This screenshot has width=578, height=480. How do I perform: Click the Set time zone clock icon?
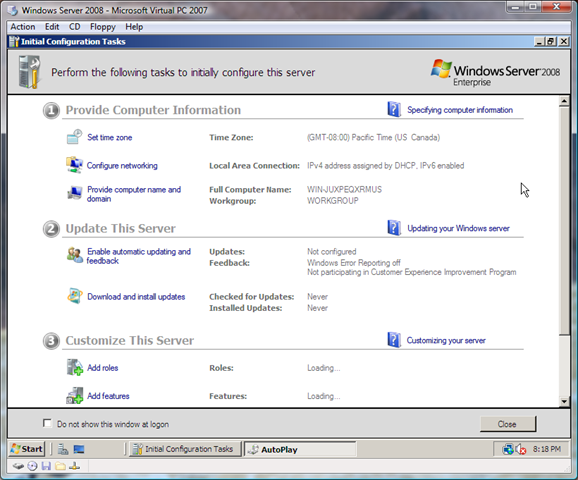coord(74,137)
